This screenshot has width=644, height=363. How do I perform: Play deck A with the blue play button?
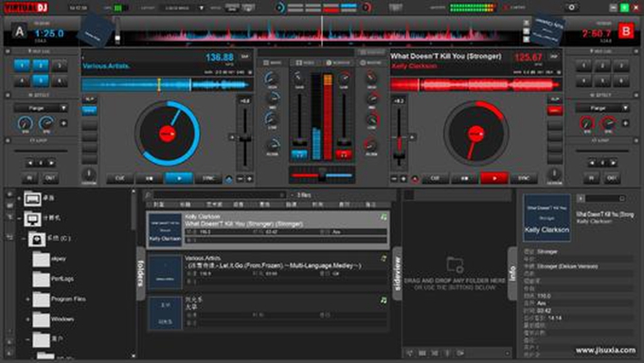click(179, 178)
